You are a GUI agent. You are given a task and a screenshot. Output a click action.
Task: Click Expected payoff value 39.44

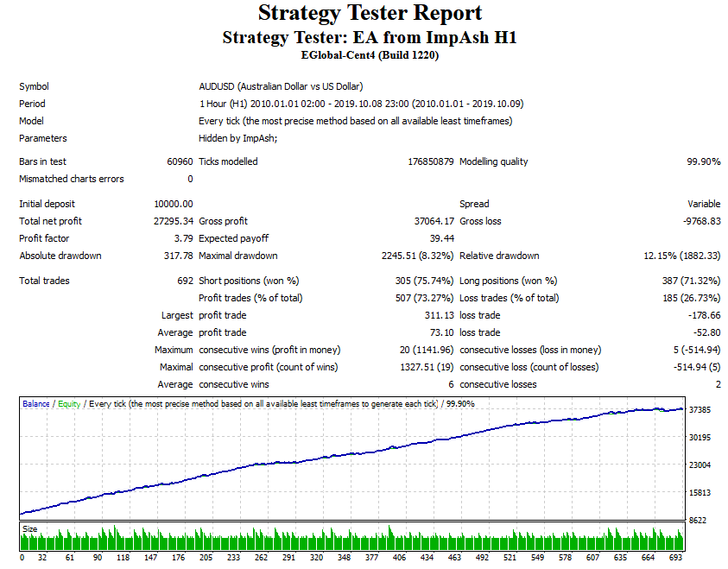click(x=442, y=238)
